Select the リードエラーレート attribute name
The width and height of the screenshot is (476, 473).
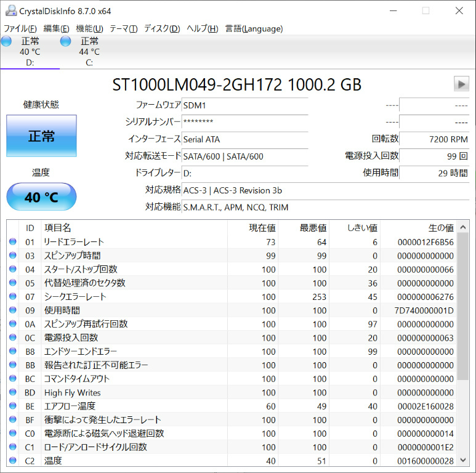74,242
